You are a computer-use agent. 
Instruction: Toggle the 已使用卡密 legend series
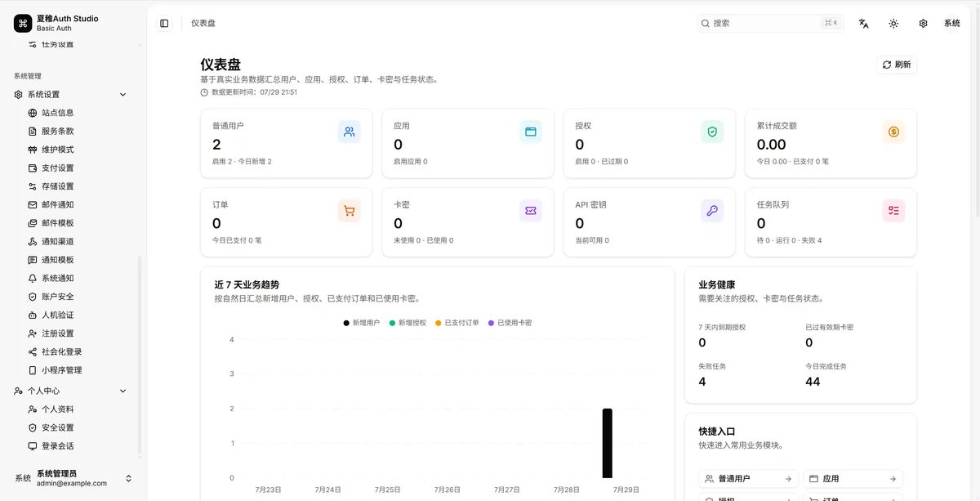(x=510, y=323)
